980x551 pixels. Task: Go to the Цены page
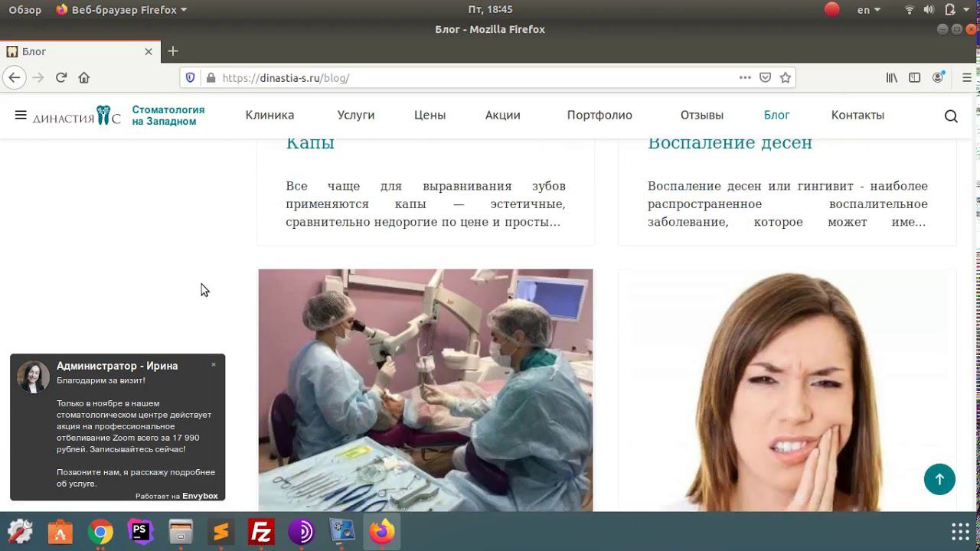click(x=430, y=115)
